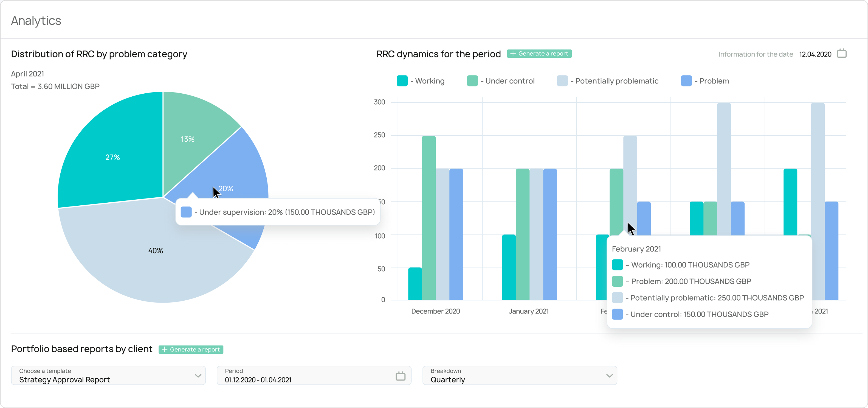Viewport: 868px width, 408px height.
Task: Click the Under control square in February tooltip
Action: click(x=617, y=314)
